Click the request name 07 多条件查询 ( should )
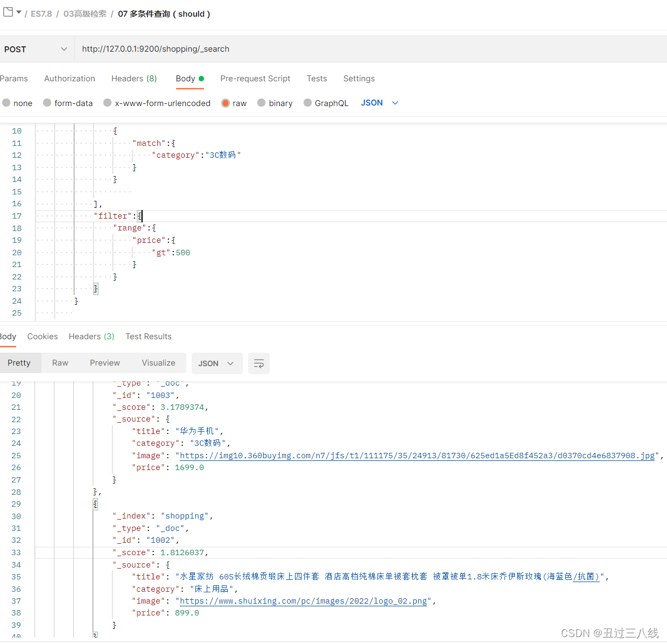This screenshot has height=644, width=667. point(164,14)
